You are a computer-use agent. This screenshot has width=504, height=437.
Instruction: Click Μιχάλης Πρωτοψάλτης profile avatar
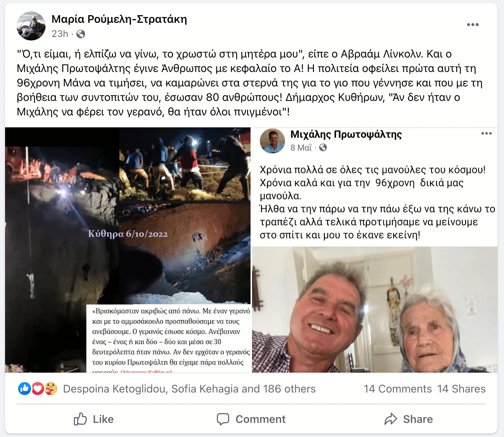(272, 141)
